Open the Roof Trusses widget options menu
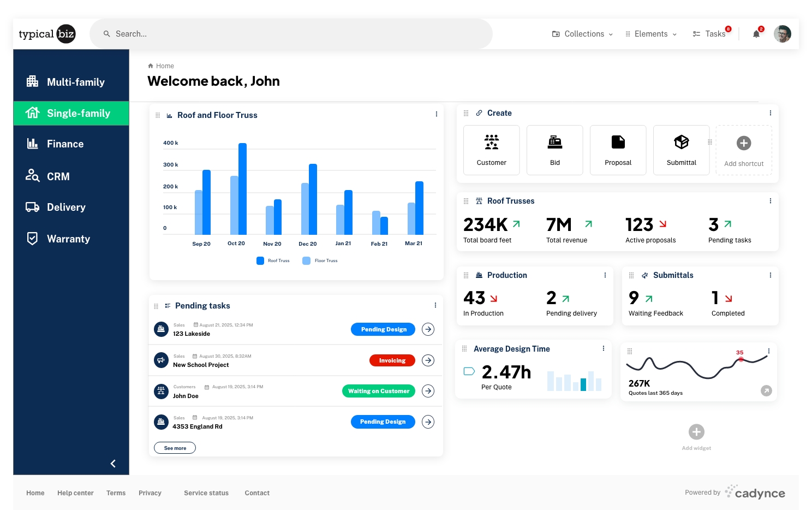Screen dimensions: 812x510 pyautogui.click(x=771, y=201)
